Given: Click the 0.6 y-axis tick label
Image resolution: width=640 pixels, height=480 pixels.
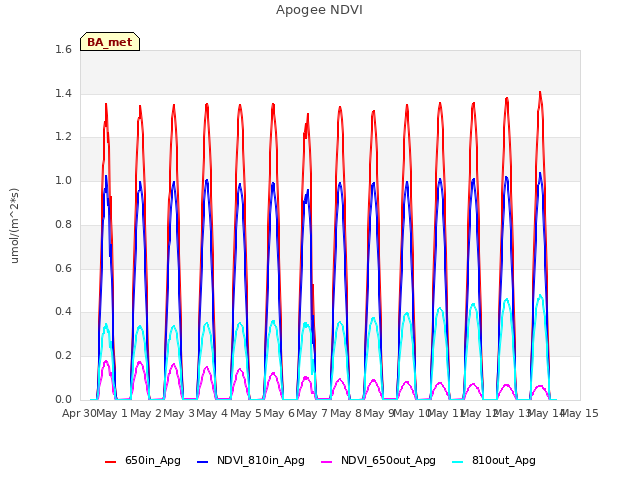Looking at the screenshot, I should [63, 268].
